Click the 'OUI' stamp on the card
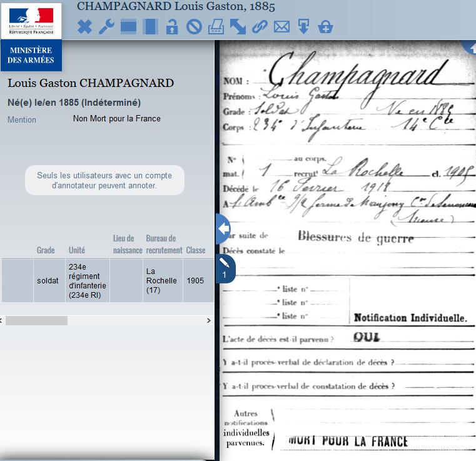This screenshot has height=461, width=476. click(x=367, y=337)
